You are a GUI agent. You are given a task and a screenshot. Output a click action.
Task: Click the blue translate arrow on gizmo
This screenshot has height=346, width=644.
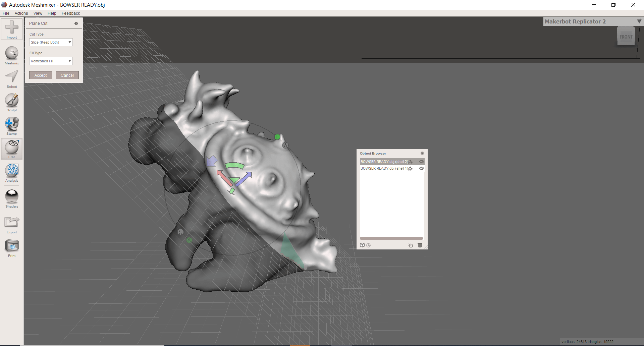click(244, 179)
